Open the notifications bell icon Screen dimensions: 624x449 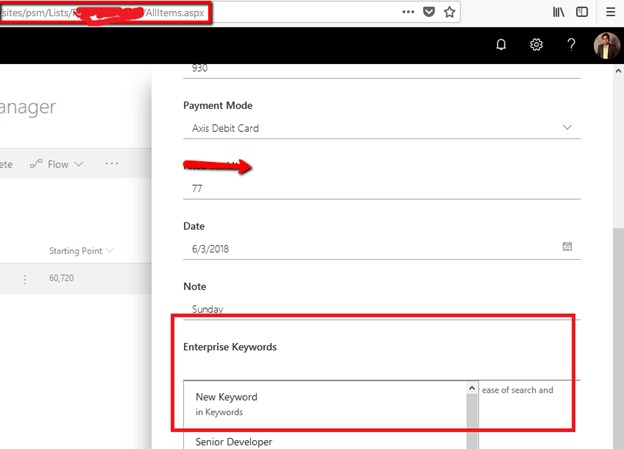[x=501, y=45]
